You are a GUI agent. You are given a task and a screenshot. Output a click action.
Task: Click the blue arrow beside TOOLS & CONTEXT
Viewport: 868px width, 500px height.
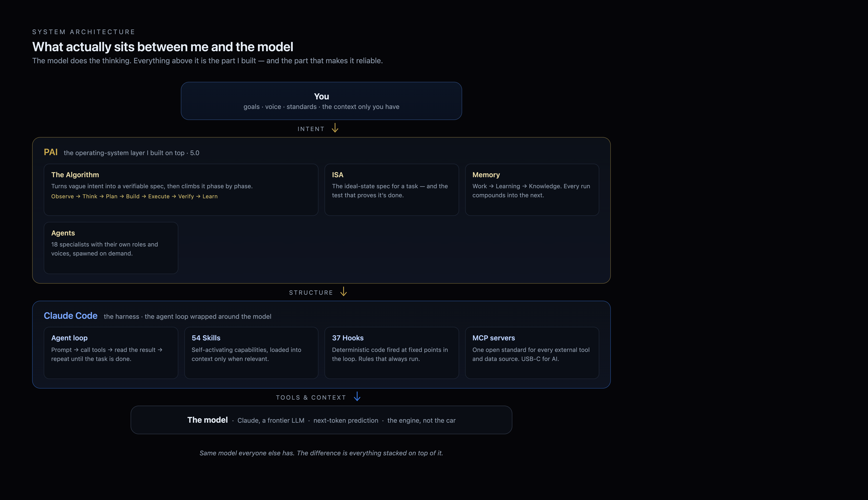[357, 396]
